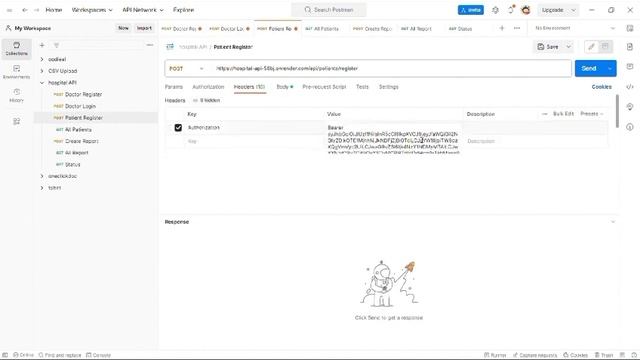The height and width of the screenshot is (360, 640).
Task: Open the Environments sidebar panel
Action: click(16, 72)
